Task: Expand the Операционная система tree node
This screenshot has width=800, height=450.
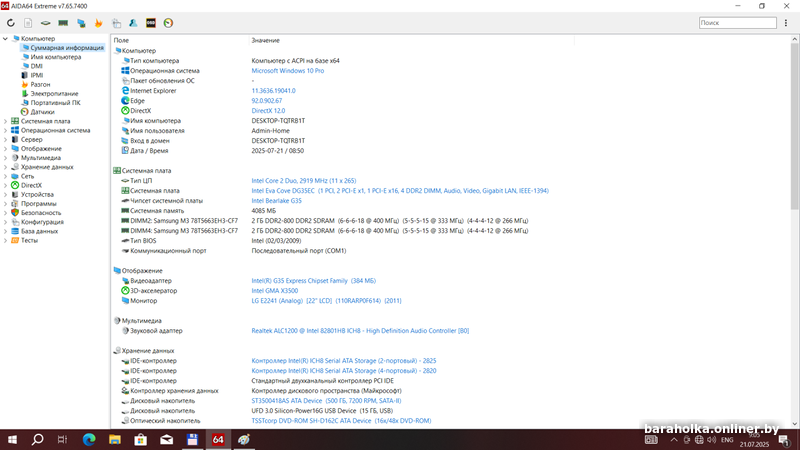Action: (x=6, y=130)
